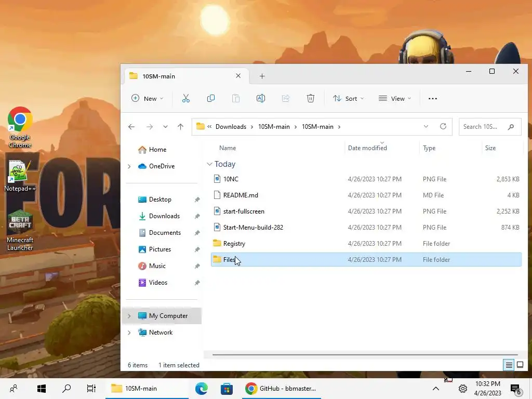Click the Delete trash icon

click(x=311, y=98)
